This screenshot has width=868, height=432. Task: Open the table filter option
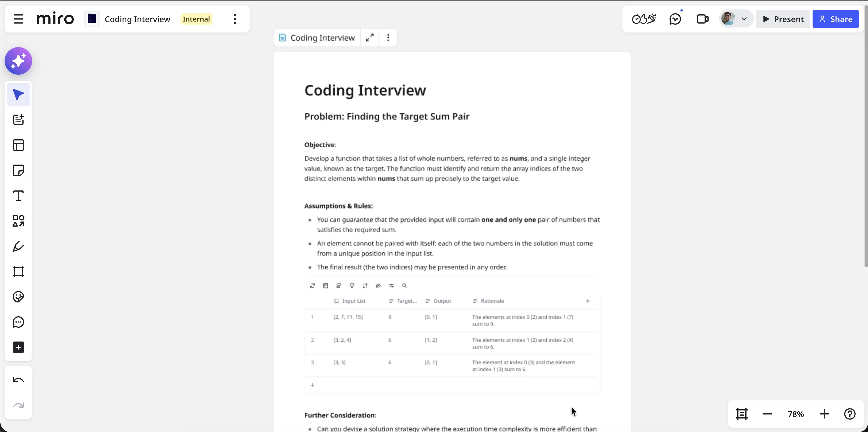[x=352, y=286]
